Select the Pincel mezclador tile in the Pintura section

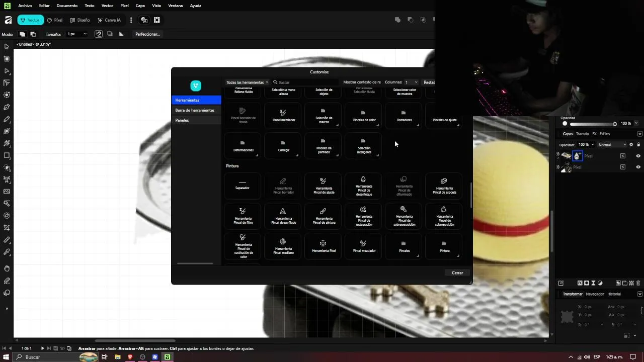(x=364, y=246)
